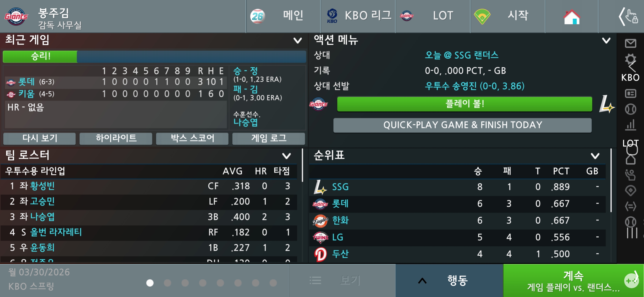Click the home house icon in top bar
Viewport: 644px width, 297px height.
point(572,16)
